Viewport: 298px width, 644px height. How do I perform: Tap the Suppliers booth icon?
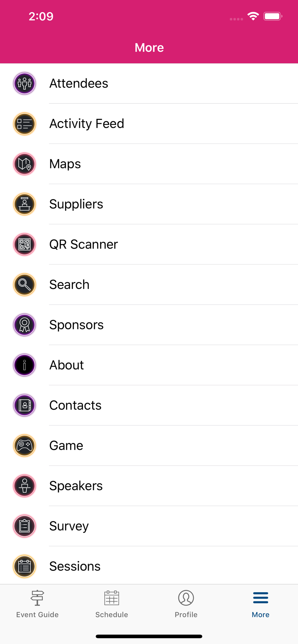point(25,204)
